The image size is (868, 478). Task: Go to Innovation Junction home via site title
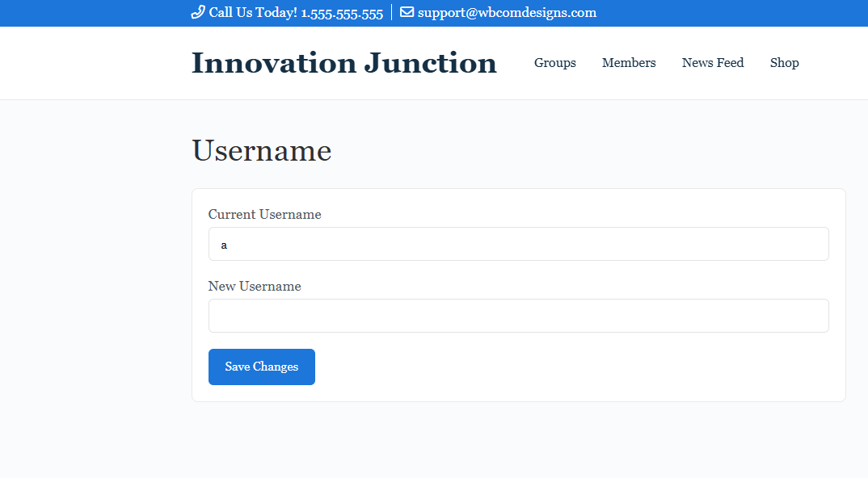(343, 63)
